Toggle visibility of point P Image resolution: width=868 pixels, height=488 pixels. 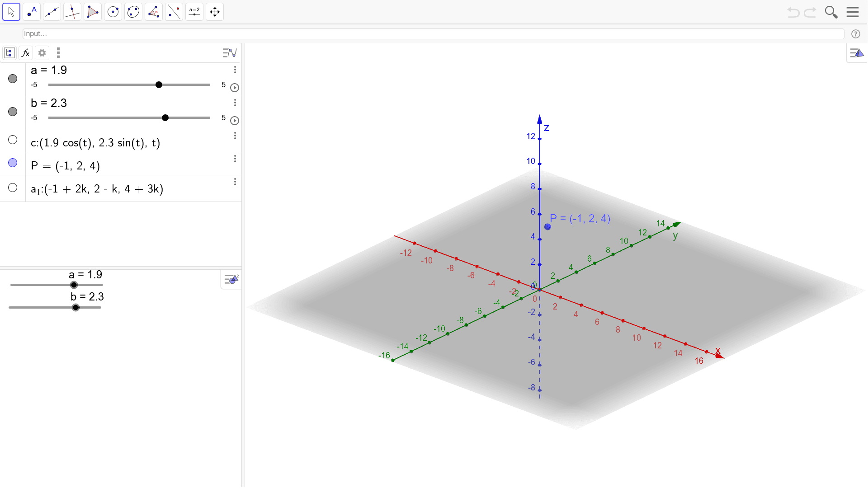pyautogui.click(x=13, y=163)
